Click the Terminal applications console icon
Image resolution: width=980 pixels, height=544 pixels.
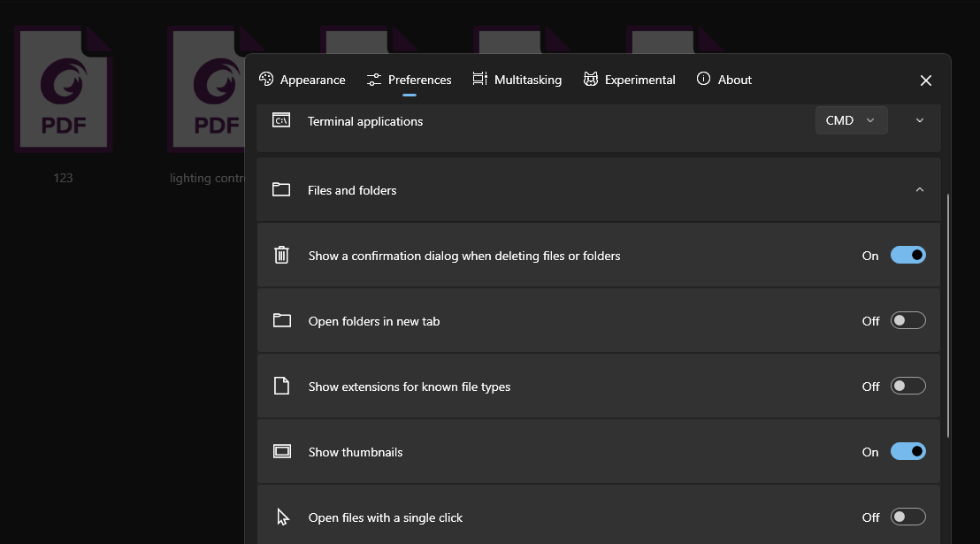point(281,120)
